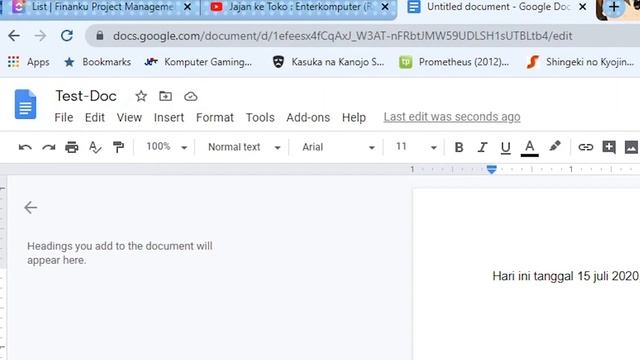Click the left indent marker on ruler
The height and width of the screenshot is (360, 640).
click(x=492, y=169)
